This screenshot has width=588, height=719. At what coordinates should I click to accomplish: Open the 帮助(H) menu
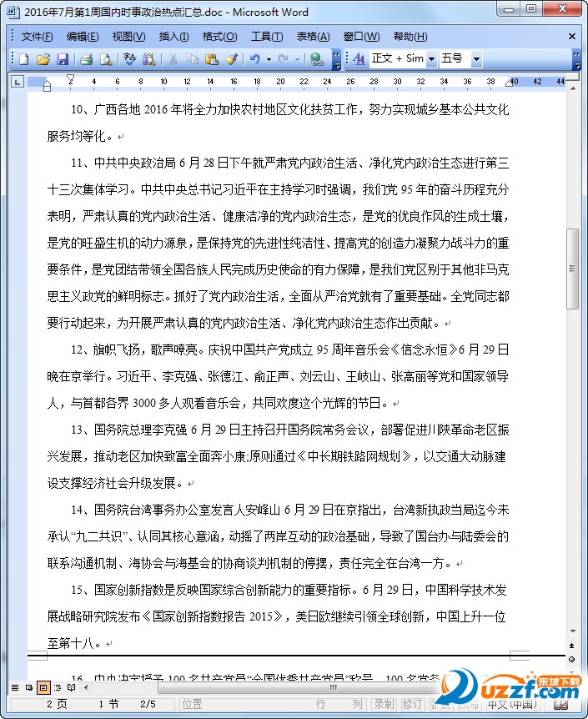coord(410,37)
